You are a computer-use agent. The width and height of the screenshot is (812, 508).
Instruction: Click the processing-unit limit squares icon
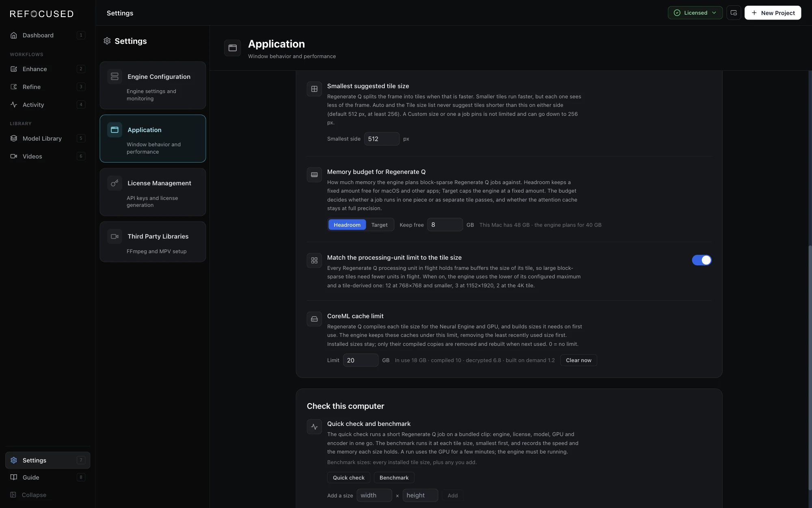pos(314,261)
